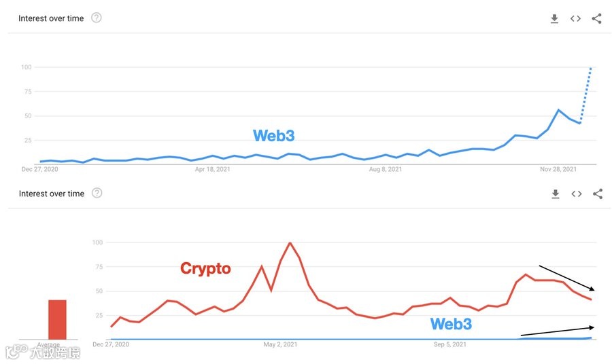Download the top Web3 chart data
This screenshot has width=612, height=364.
point(554,19)
